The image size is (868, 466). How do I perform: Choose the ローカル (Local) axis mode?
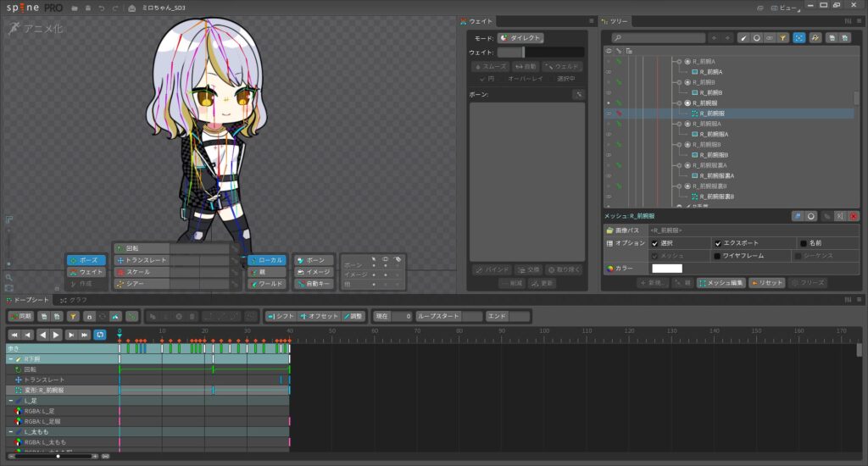coord(267,260)
